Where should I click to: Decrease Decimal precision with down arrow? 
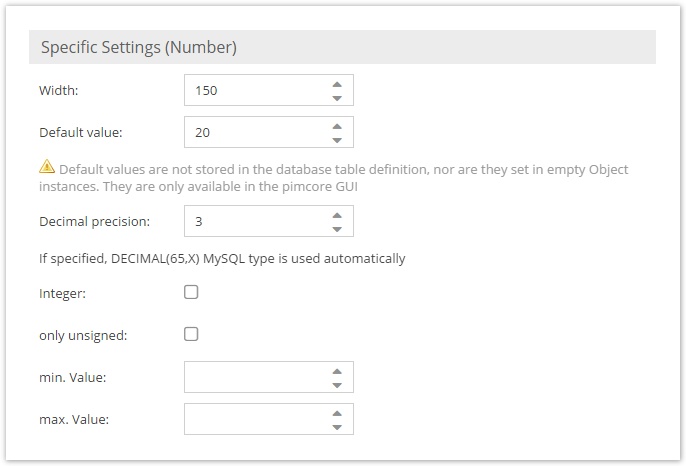337,228
